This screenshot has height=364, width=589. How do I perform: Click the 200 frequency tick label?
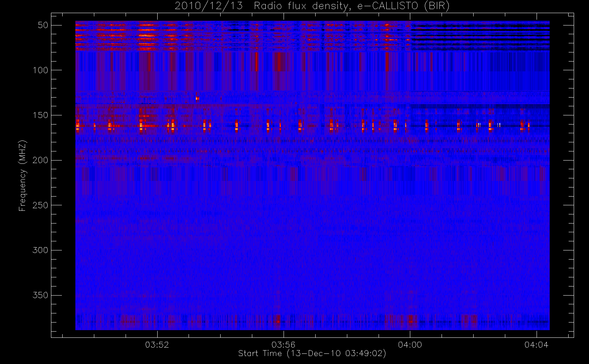click(x=40, y=160)
